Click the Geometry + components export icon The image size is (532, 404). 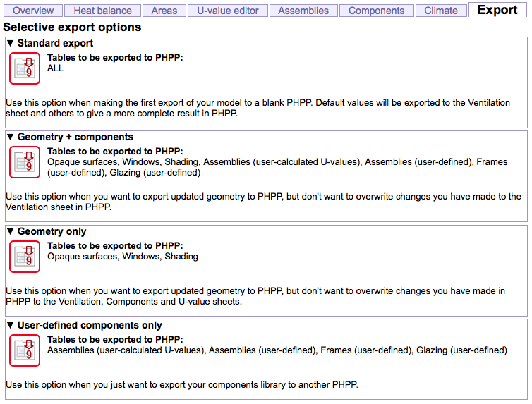[25, 162]
